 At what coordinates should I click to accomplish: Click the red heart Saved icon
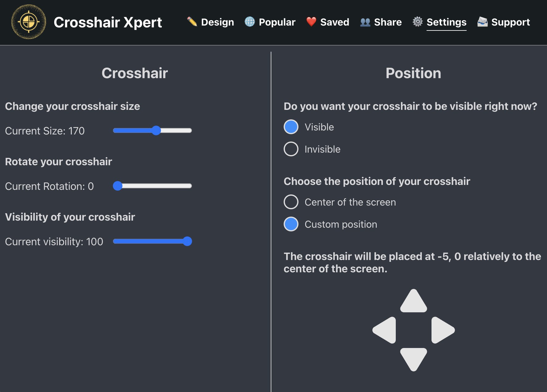click(x=311, y=22)
